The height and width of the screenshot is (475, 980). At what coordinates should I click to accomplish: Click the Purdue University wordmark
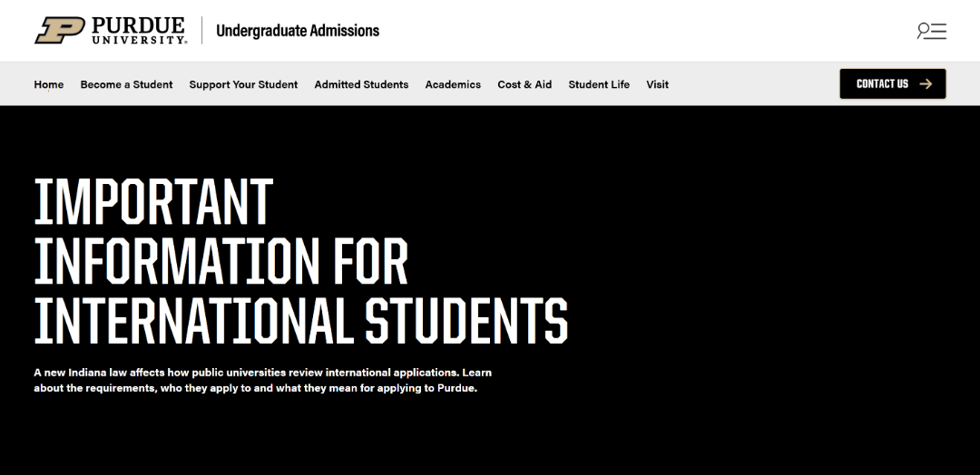pyautogui.click(x=139, y=30)
